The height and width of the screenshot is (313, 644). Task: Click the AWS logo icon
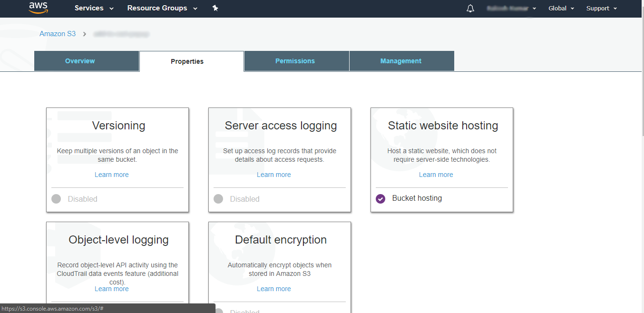click(38, 8)
